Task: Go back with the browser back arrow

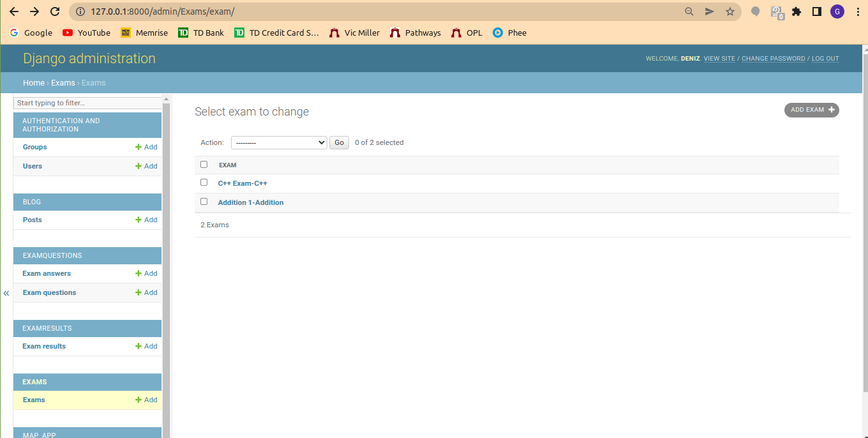Action: [x=14, y=11]
